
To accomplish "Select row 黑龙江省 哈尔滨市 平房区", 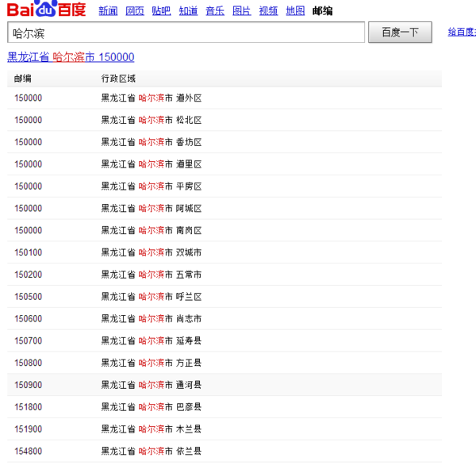I will pos(225,186).
